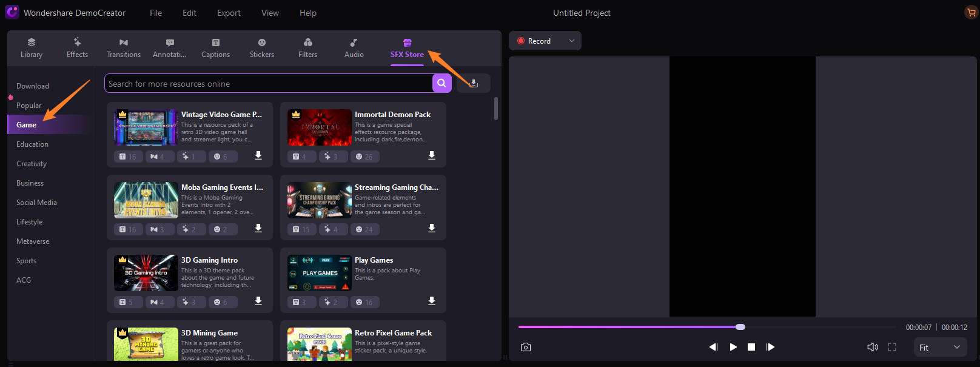Download the Immortal Demon Pack
980x367 pixels.
432,156
